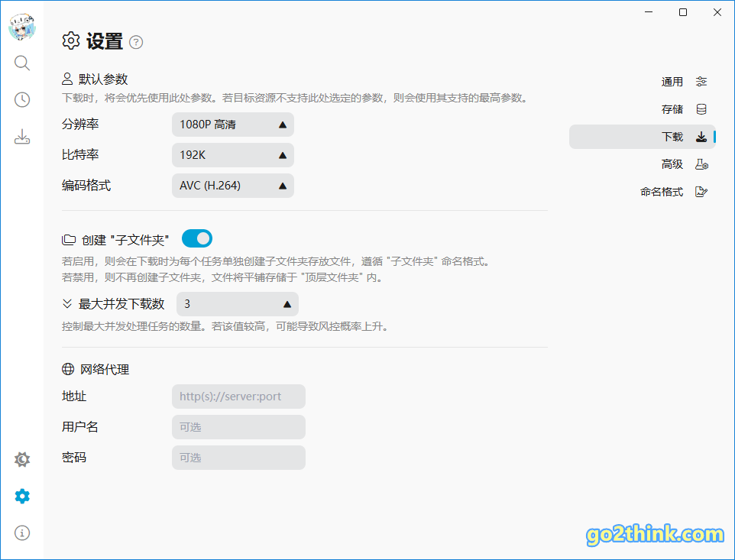
Task: Click the user avatar picture
Action: [x=22, y=27]
